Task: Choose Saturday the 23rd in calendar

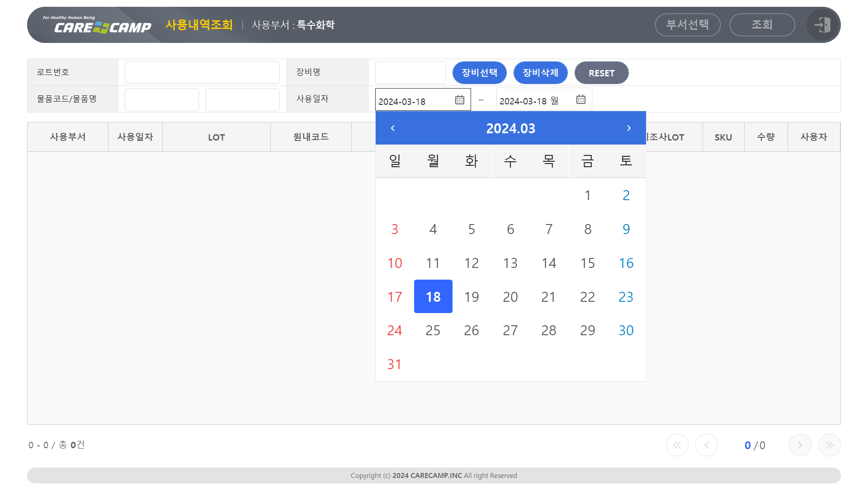Action: click(626, 297)
